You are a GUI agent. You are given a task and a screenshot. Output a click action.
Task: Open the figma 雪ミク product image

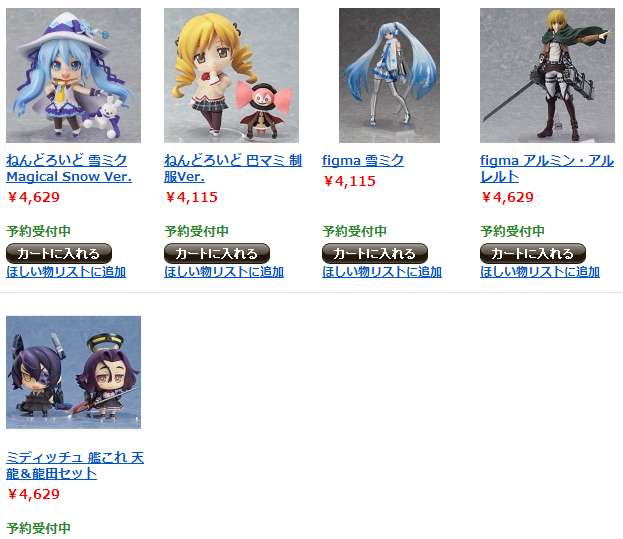pyautogui.click(x=389, y=75)
